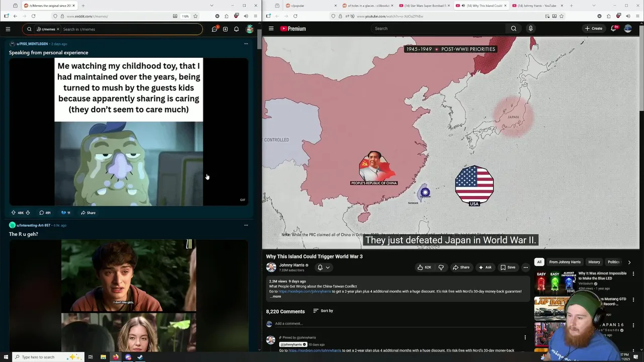Select From Johnny Harris filter chip

pos(565,262)
